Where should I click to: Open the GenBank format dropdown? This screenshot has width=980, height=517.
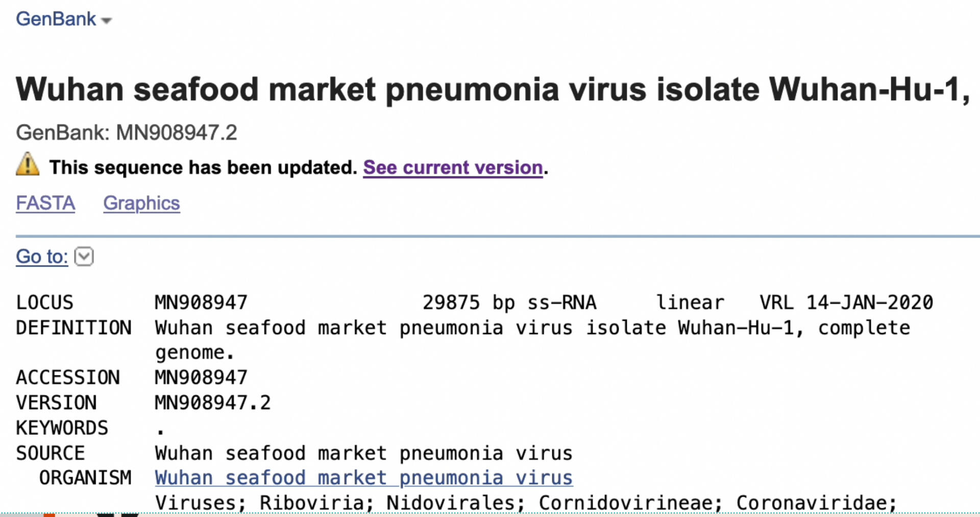coord(64,19)
